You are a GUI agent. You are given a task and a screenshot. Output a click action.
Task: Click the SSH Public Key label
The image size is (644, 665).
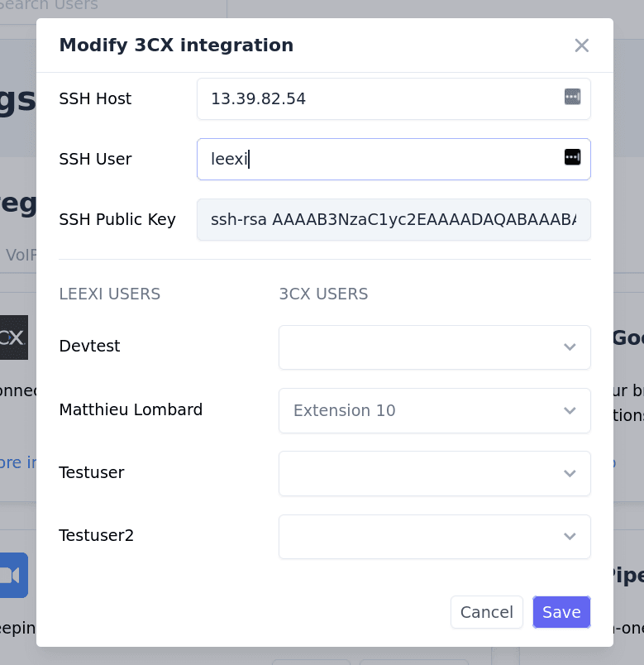[117, 220]
